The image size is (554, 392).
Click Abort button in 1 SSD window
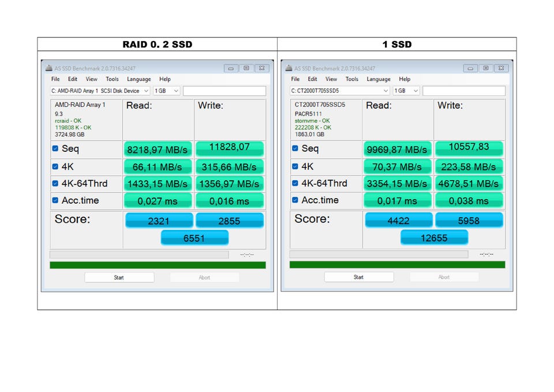pyautogui.click(x=444, y=277)
